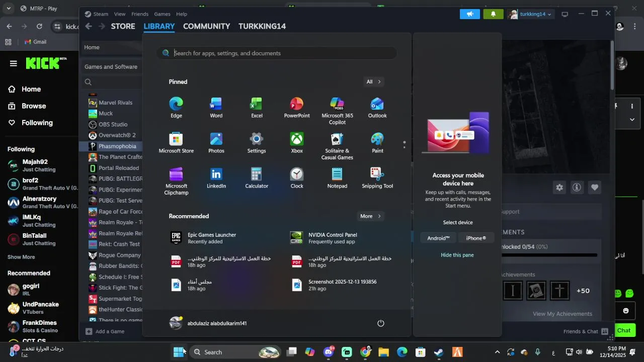Viewport: 644px width, 362px height.
Task: Open Excel pinned app
Action: (257, 108)
